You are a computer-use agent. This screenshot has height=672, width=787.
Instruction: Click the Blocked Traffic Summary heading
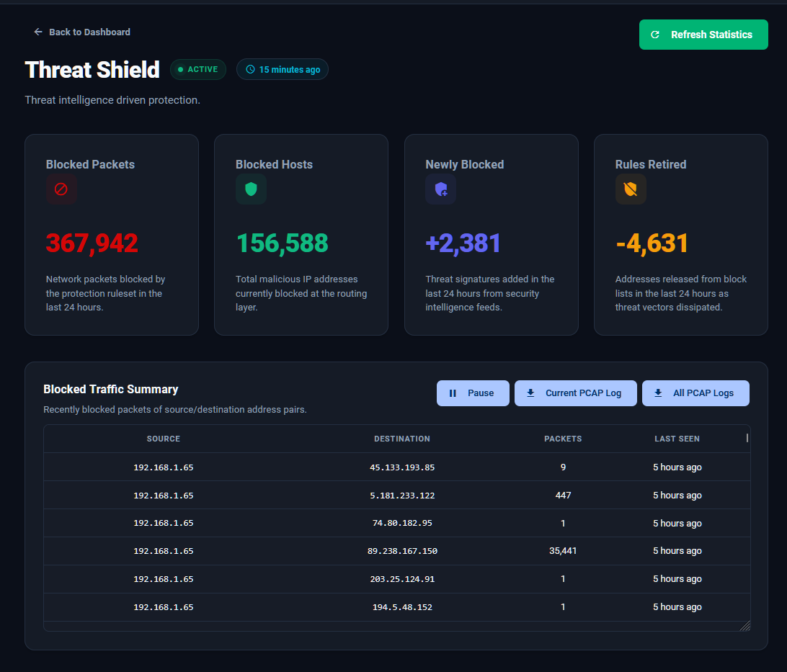coord(111,389)
